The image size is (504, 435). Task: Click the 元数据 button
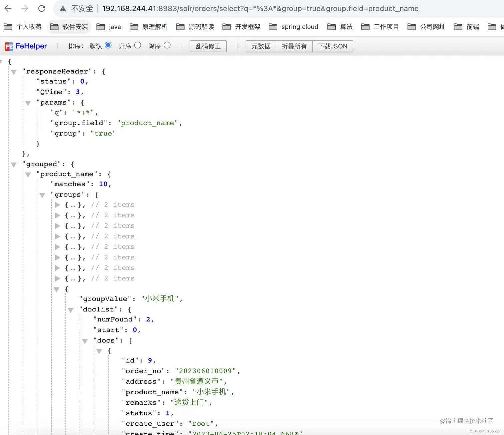click(x=261, y=46)
